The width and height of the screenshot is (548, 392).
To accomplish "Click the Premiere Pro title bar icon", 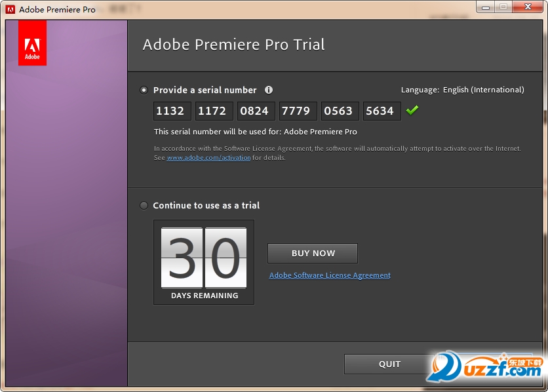I will click(x=10, y=9).
